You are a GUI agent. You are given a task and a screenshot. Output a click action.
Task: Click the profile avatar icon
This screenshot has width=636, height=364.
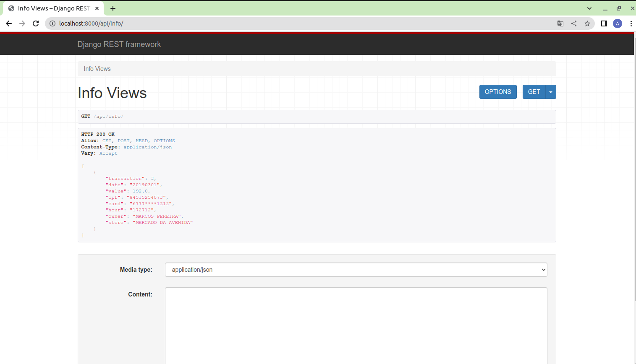pos(617,23)
